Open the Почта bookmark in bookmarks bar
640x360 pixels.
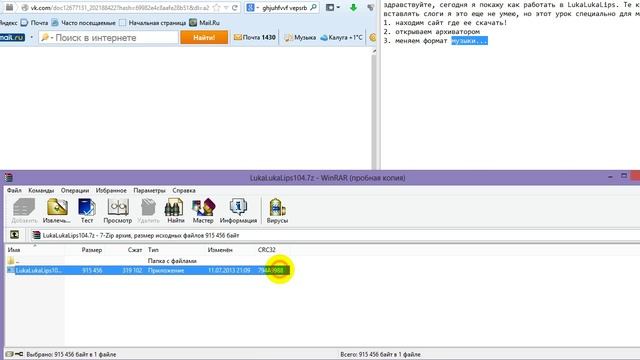point(35,23)
